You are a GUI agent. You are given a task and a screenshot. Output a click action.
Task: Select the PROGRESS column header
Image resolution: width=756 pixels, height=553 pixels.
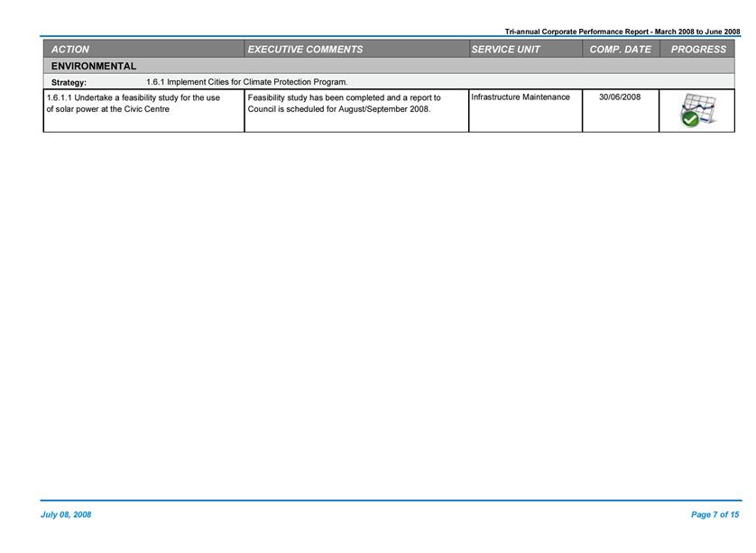click(x=698, y=50)
